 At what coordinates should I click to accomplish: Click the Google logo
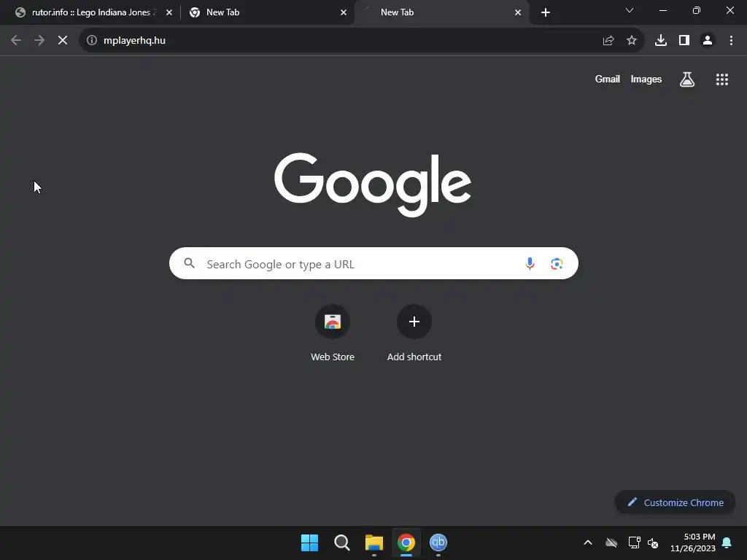373,184
